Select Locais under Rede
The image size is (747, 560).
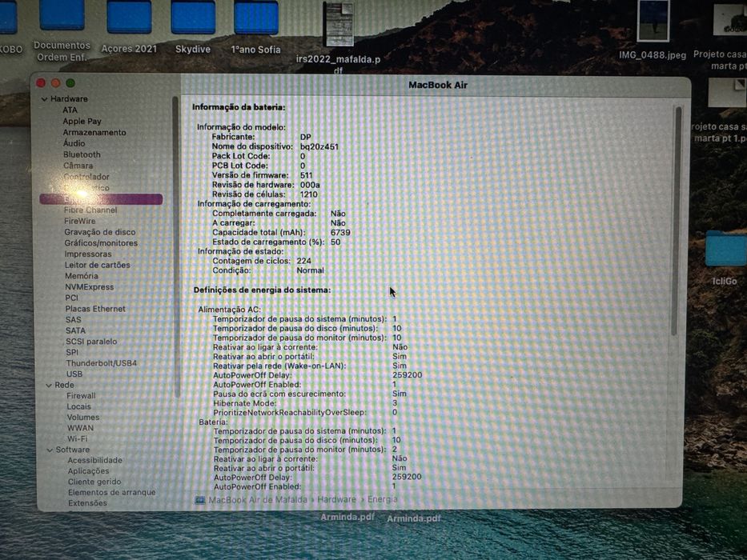pos(78,407)
